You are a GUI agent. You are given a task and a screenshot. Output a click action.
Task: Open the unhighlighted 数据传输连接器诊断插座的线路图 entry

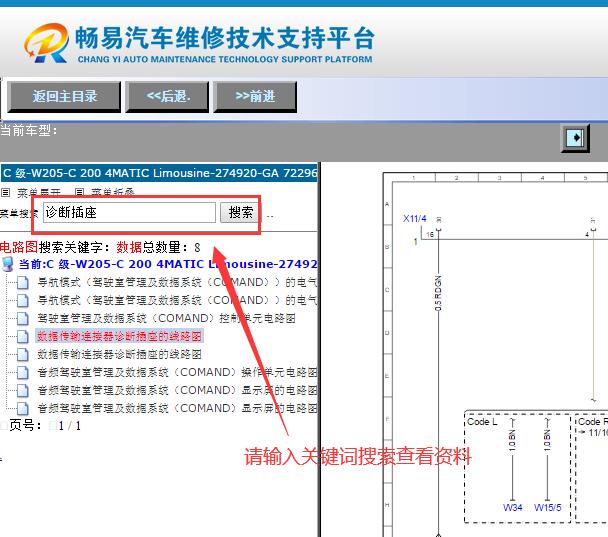[119, 354]
